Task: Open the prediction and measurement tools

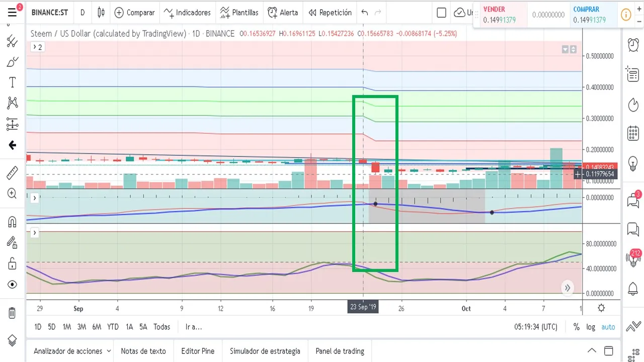Action: [12, 124]
